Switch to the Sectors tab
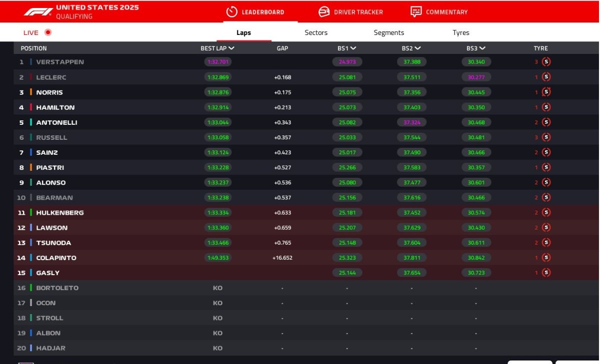Viewport: 600px width, 364px height. [316, 33]
